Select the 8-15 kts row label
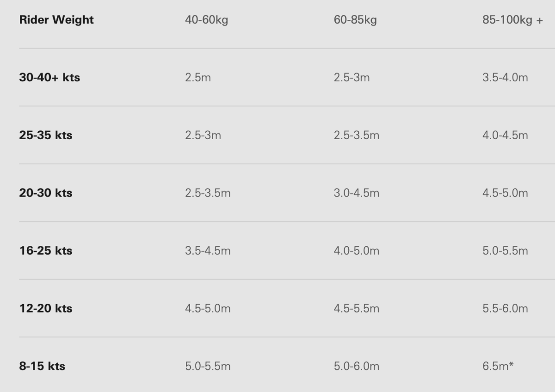This screenshot has height=392, width=555. pos(42,367)
